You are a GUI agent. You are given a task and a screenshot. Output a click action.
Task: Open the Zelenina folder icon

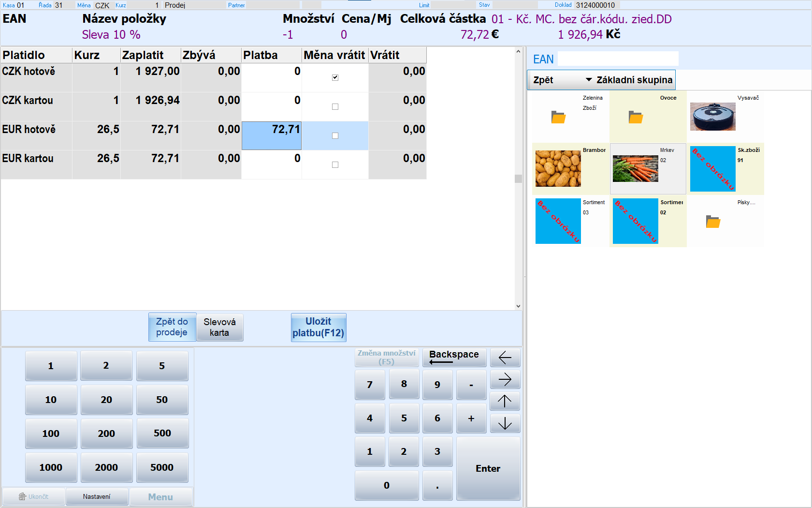(558, 117)
